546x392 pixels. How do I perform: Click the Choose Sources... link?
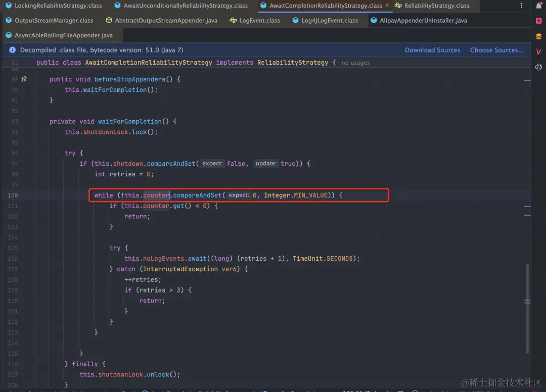point(496,50)
